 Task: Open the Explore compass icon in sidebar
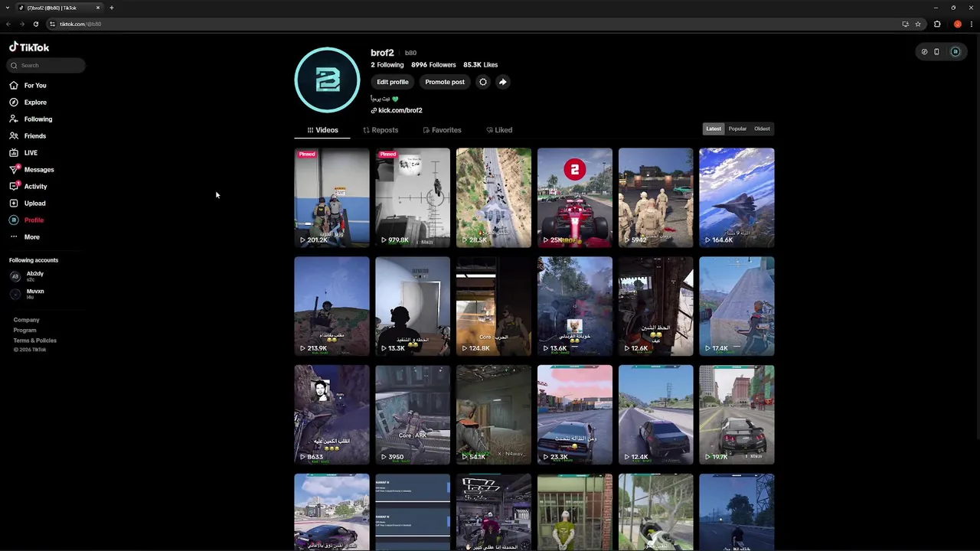[14, 102]
